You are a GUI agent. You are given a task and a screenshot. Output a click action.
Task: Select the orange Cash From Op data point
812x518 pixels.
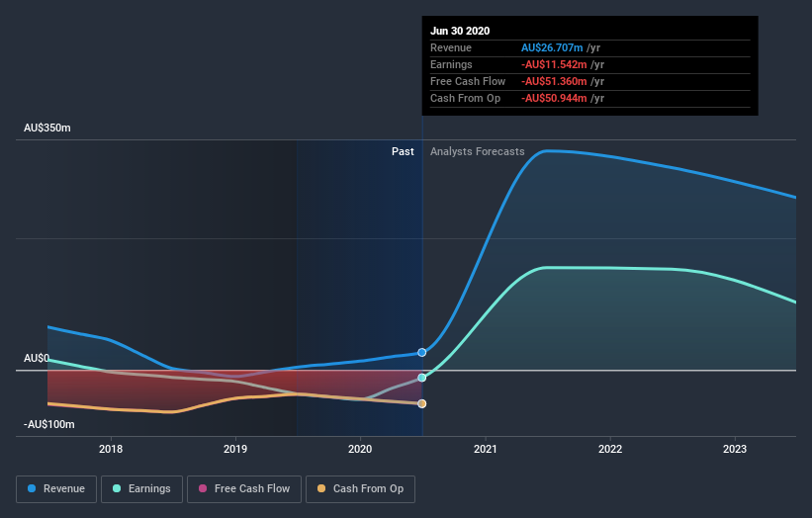coord(422,403)
